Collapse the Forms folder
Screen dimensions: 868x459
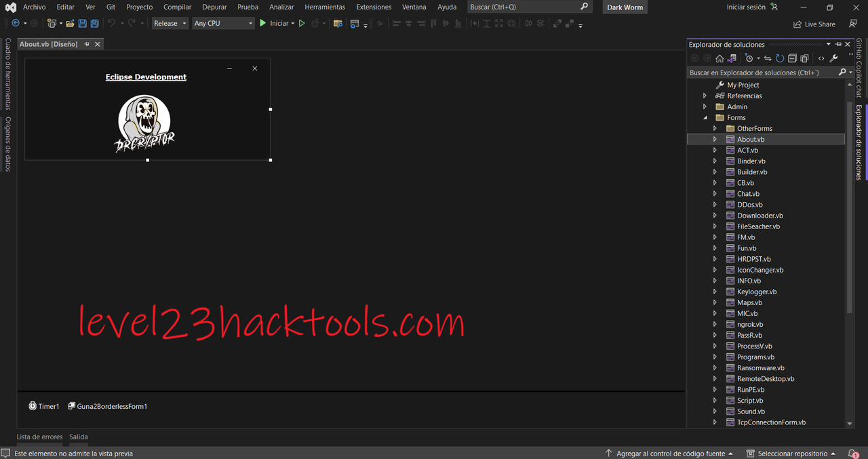pos(705,117)
